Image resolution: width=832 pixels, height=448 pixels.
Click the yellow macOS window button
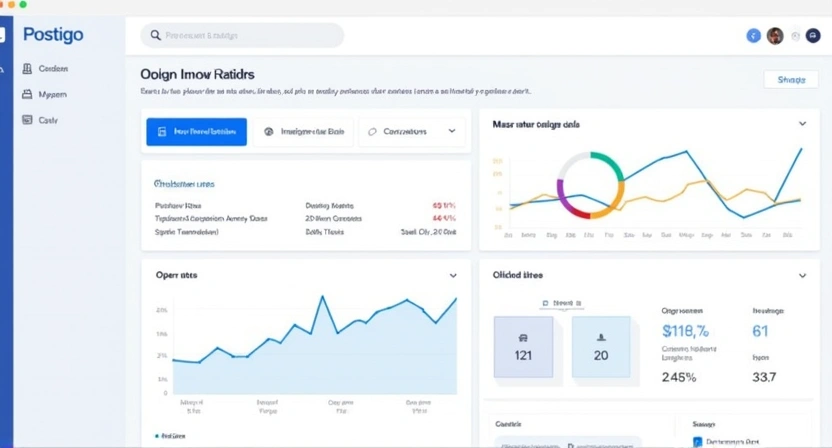pos(12,4)
